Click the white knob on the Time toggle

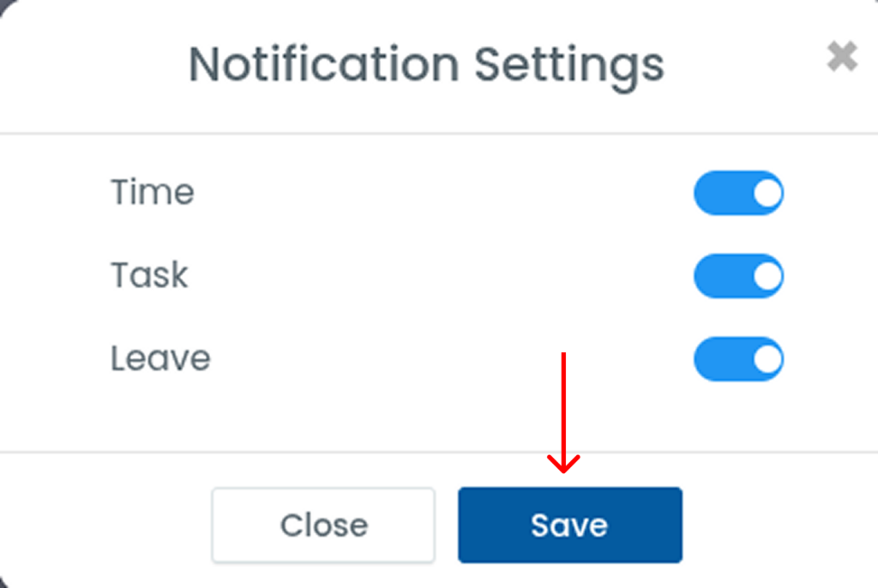[767, 194]
